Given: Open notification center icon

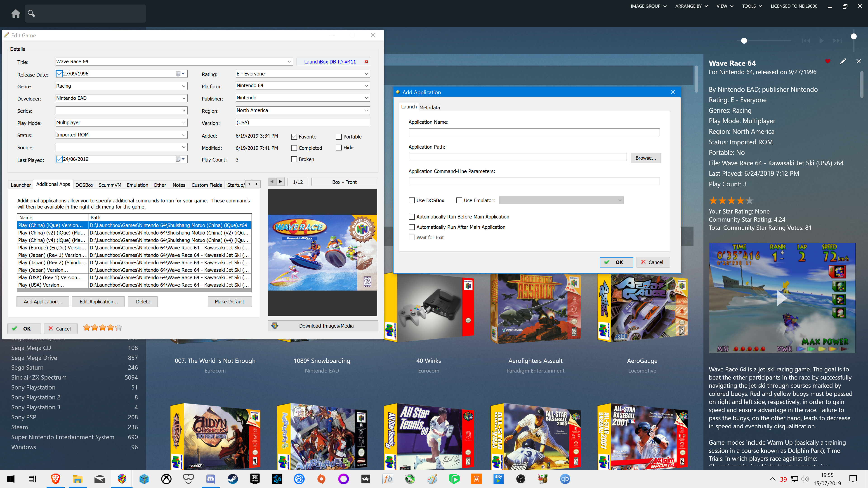Looking at the screenshot, I should pos(853,479).
